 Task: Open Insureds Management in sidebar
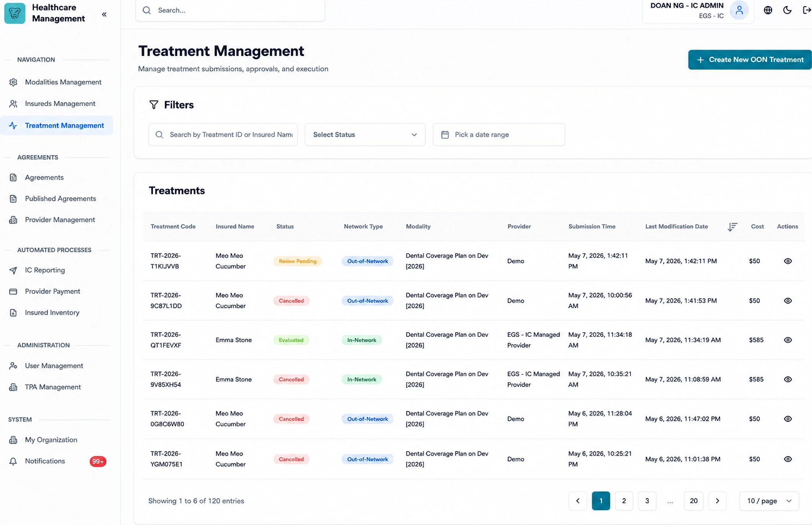[x=57, y=104]
